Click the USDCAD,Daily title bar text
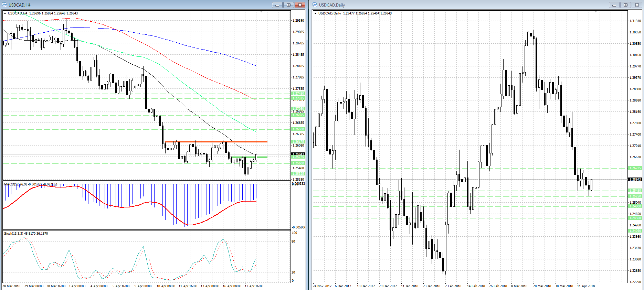 pos(332,5)
